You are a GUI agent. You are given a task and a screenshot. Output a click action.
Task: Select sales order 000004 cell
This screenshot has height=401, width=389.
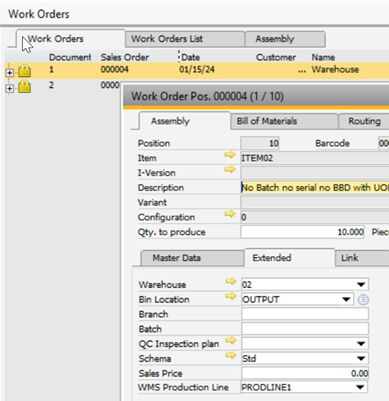[114, 70]
